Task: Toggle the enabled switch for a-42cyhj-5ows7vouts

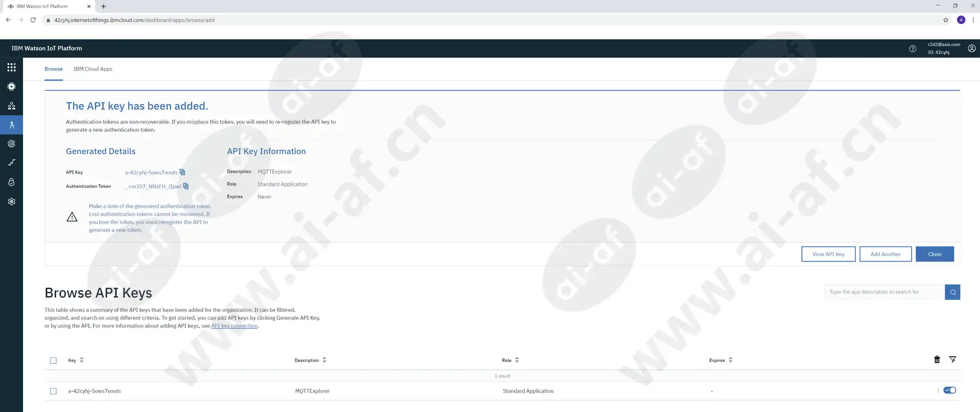Action: 949,391
